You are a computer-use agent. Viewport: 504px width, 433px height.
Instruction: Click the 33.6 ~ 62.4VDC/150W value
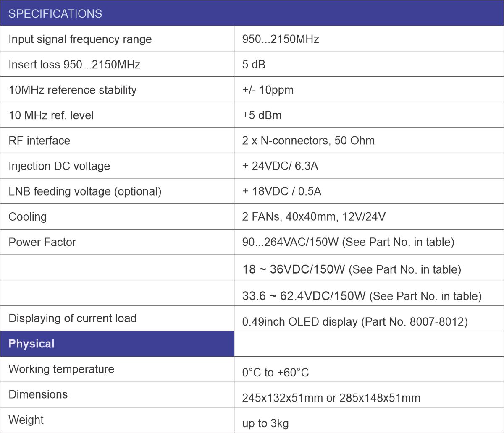362,296
